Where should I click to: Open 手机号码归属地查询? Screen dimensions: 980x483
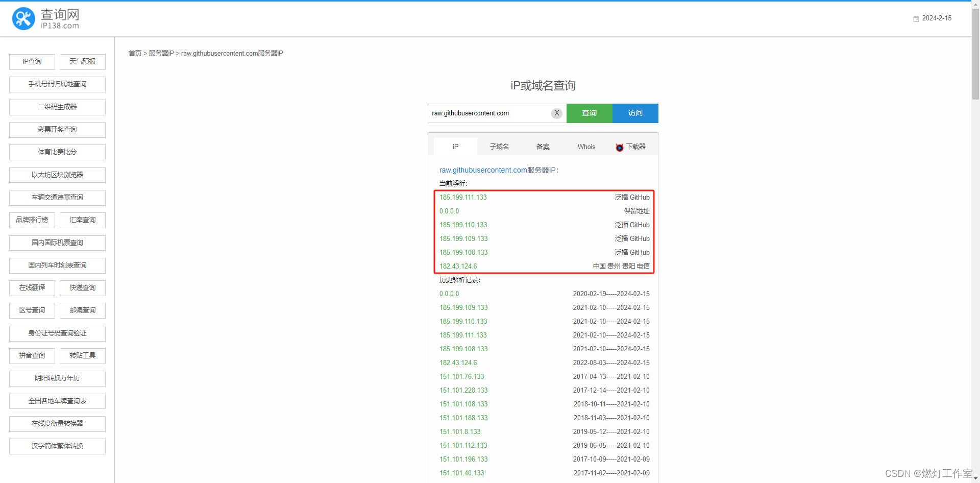point(57,84)
